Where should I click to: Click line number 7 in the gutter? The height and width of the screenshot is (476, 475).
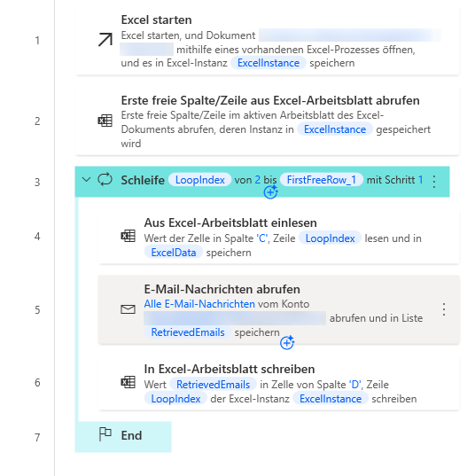pyautogui.click(x=37, y=438)
